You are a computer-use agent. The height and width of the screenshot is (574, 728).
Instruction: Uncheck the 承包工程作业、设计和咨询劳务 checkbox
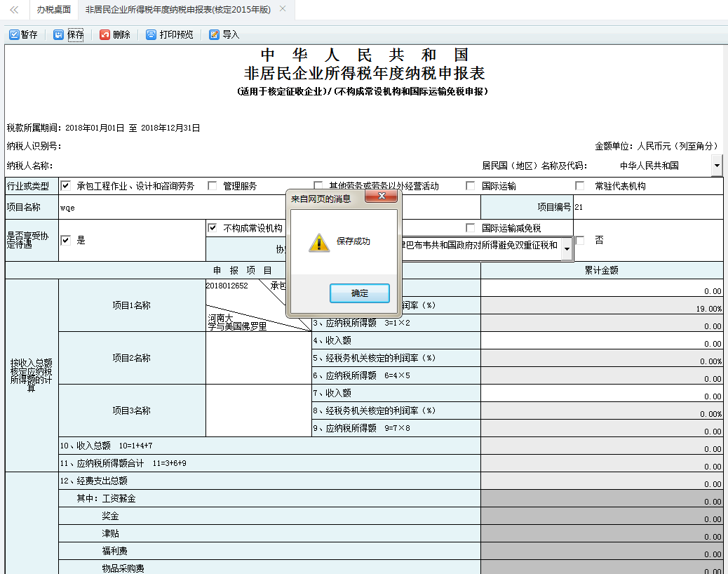click(65, 185)
